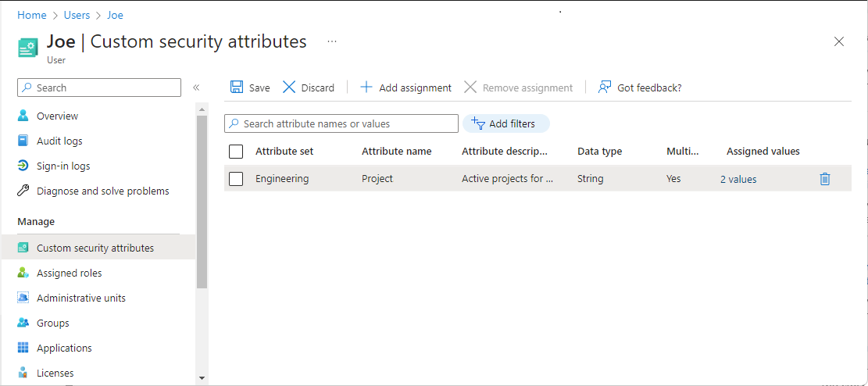Discard changes using the X icon

click(289, 88)
